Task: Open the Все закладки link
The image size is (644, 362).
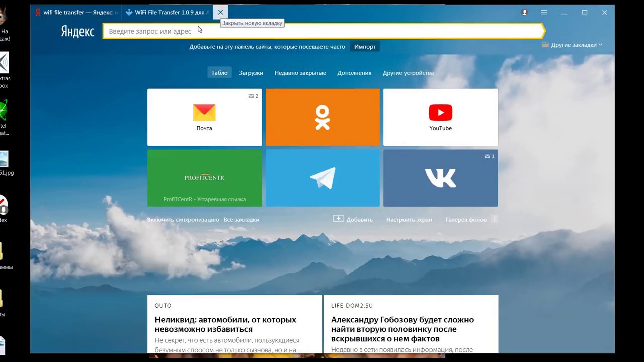Action: [242, 220]
